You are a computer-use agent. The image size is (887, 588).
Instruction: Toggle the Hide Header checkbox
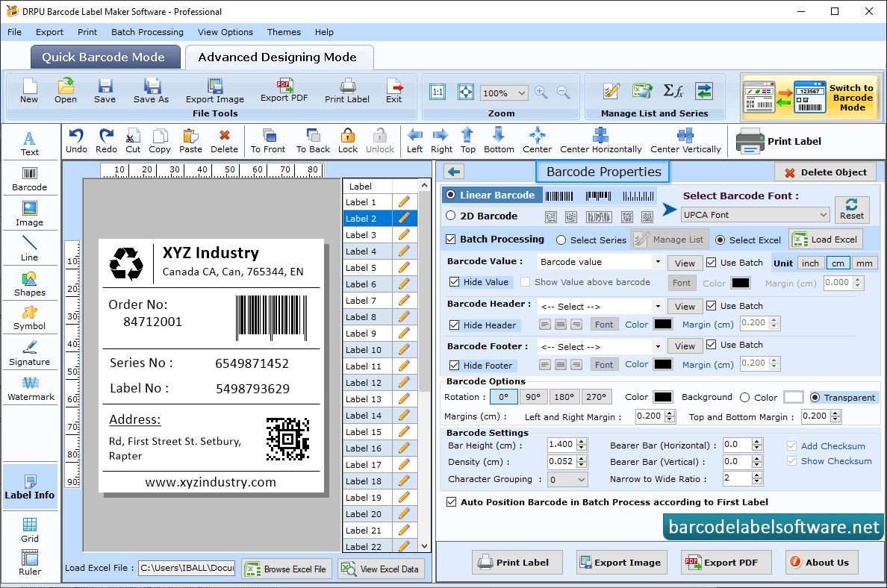[x=454, y=325]
